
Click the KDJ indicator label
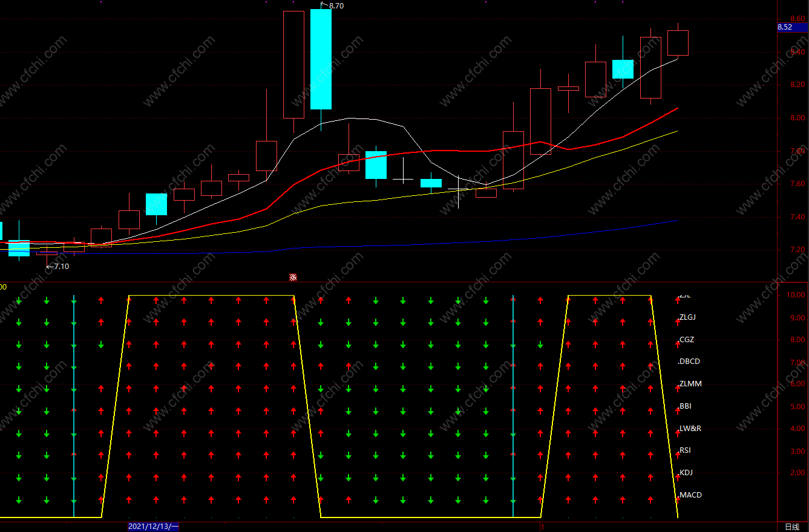tap(686, 473)
